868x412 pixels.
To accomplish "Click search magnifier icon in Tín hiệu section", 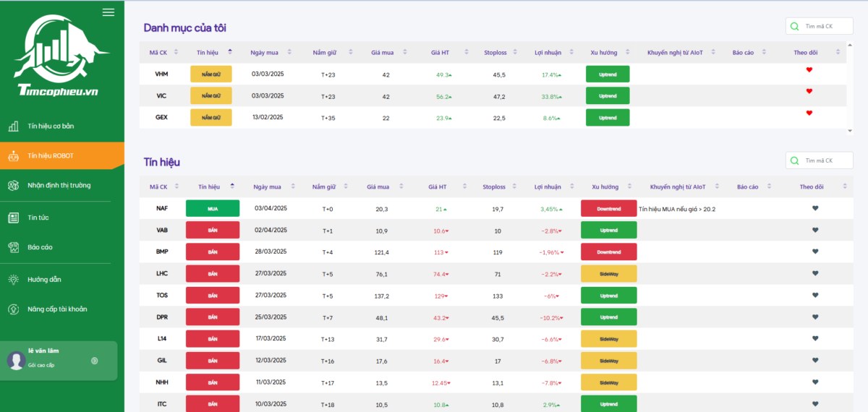I will coord(796,160).
